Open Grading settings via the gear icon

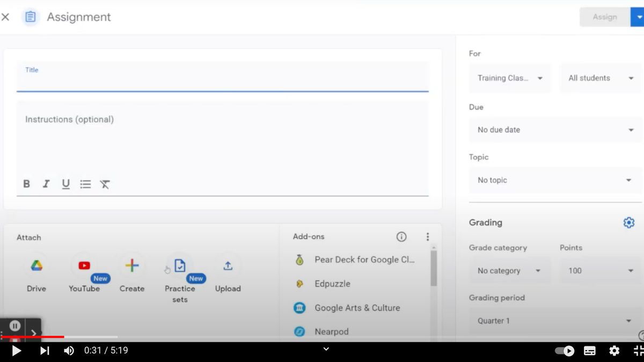point(628,222)
